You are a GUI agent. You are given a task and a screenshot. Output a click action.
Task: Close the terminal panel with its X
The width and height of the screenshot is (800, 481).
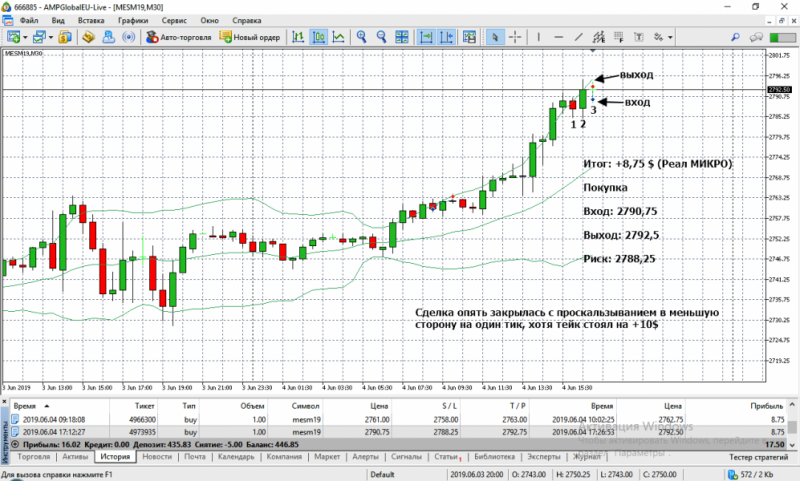click(x=4, y=403)
